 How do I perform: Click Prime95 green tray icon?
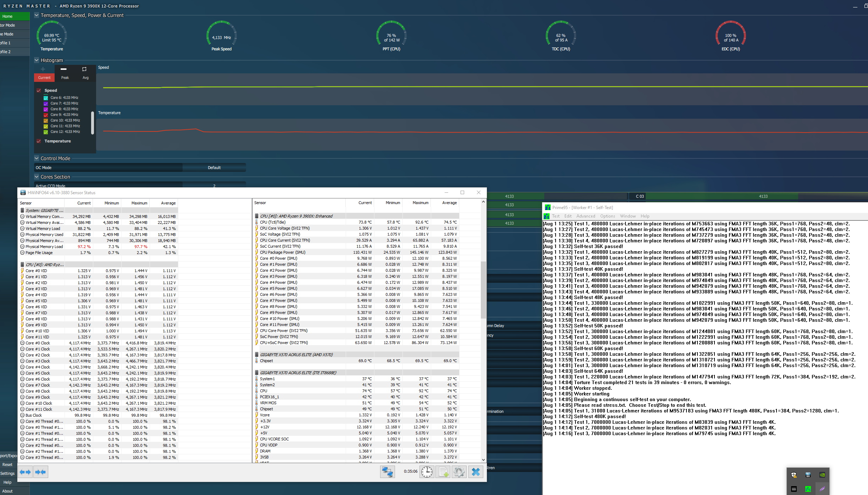tap(808, 489)
